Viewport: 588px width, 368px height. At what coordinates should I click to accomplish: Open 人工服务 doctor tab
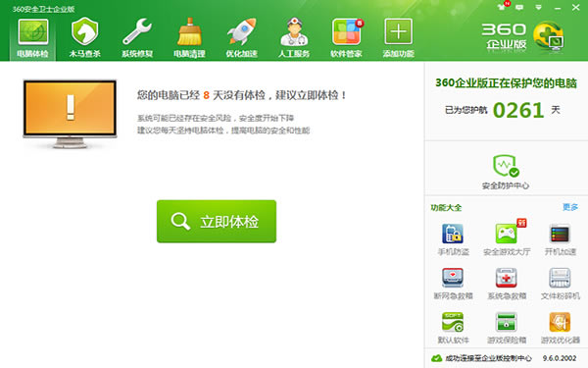point(294,37)
